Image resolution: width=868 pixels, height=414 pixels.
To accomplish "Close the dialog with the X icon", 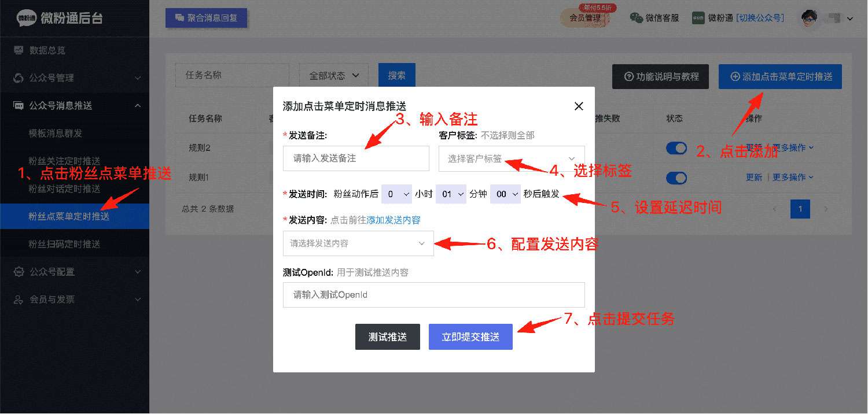I will tap(578, 106).
